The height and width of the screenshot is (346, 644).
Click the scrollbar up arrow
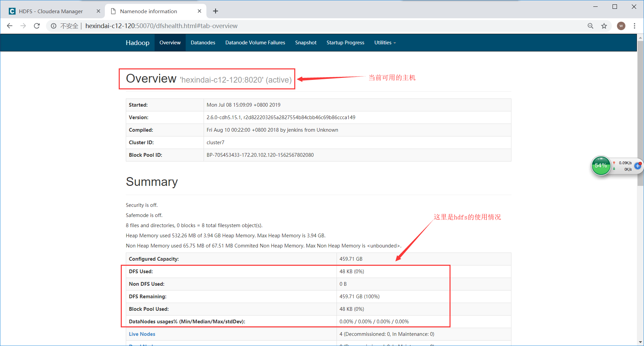(640, 38)
